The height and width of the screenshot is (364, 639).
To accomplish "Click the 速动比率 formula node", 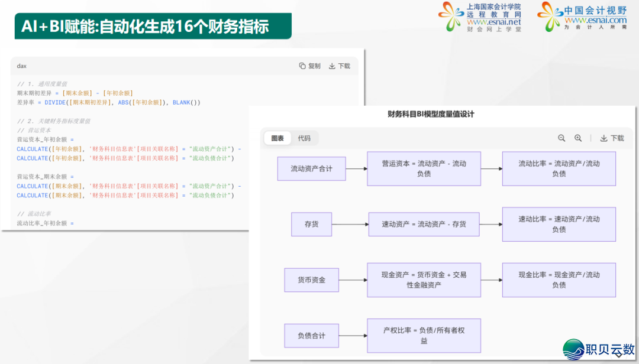I will point(559,224).
